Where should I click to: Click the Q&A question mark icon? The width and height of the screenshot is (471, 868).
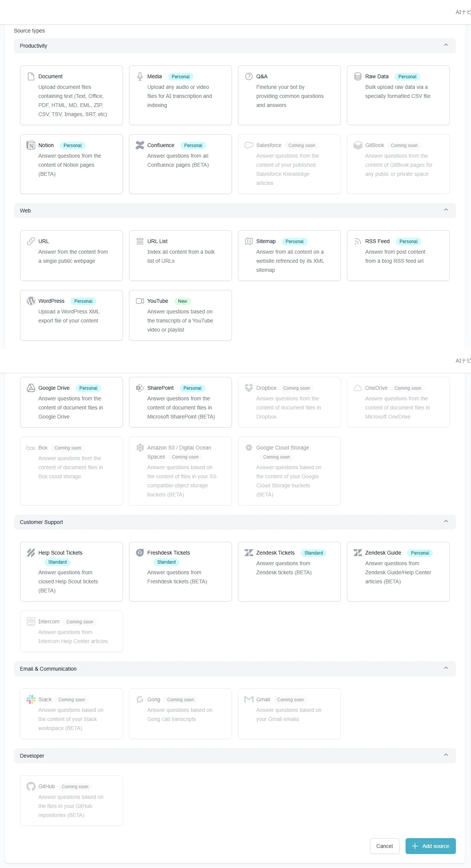point(249,76)
